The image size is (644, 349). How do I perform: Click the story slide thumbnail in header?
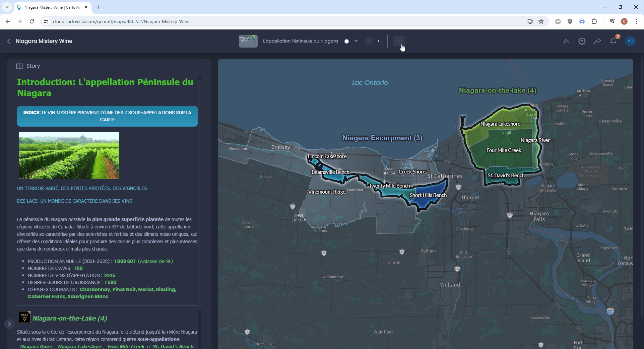click(248, 41)
